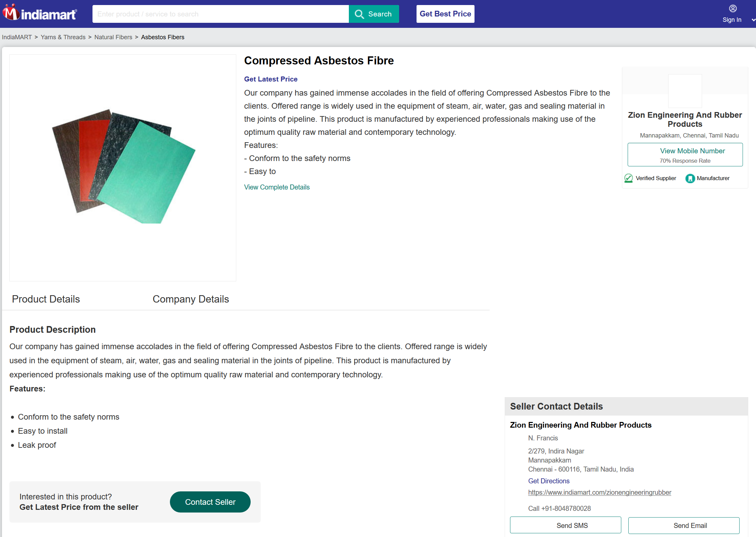This screenshot has width=756, height=537.
Task: Switch to Company Details tab
Action: point(191,299)
